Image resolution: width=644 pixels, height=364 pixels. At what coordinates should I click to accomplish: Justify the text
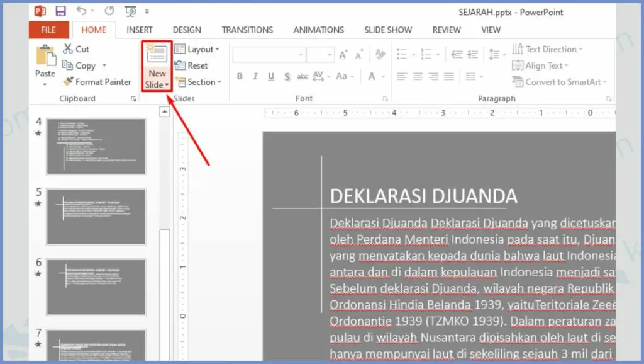pos(449,76)
